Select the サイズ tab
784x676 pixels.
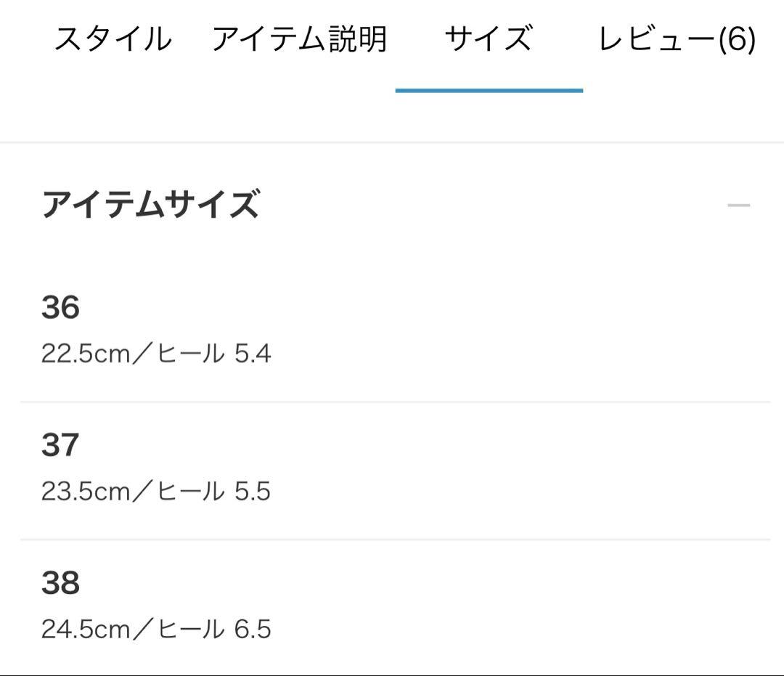pos(489,39)
